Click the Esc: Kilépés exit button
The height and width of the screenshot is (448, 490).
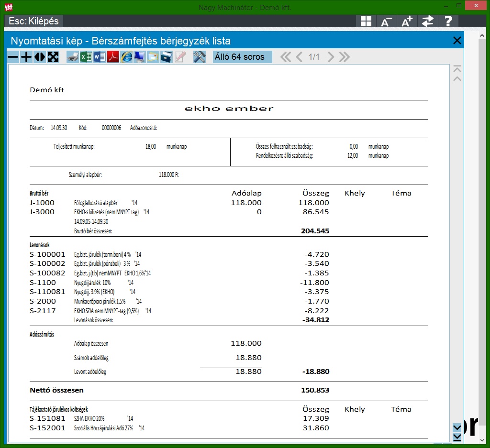(33, 22)
